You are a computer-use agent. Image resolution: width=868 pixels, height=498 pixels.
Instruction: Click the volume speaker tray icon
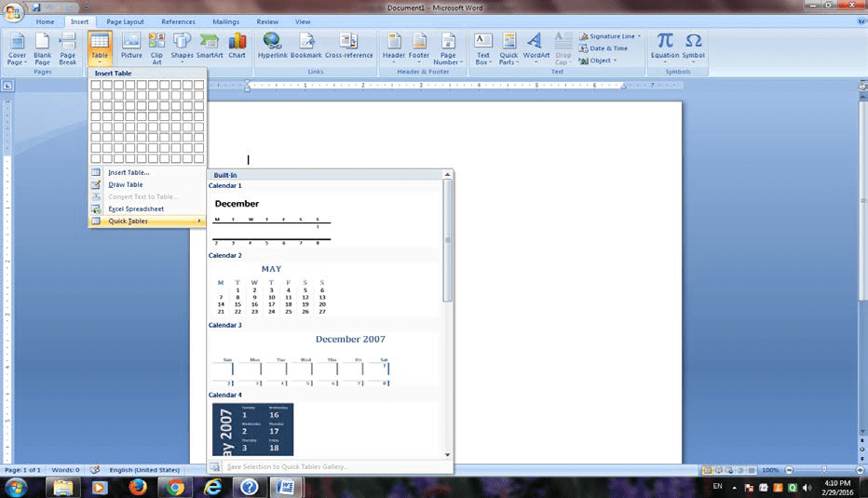[807, 488]
